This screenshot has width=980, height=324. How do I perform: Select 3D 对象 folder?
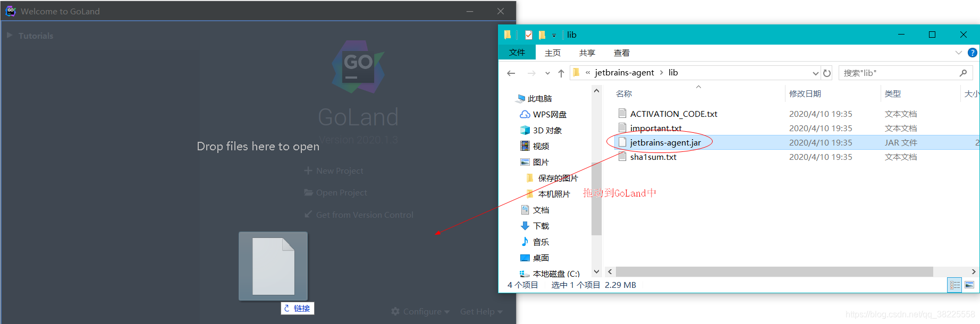(x=541, y=130)
